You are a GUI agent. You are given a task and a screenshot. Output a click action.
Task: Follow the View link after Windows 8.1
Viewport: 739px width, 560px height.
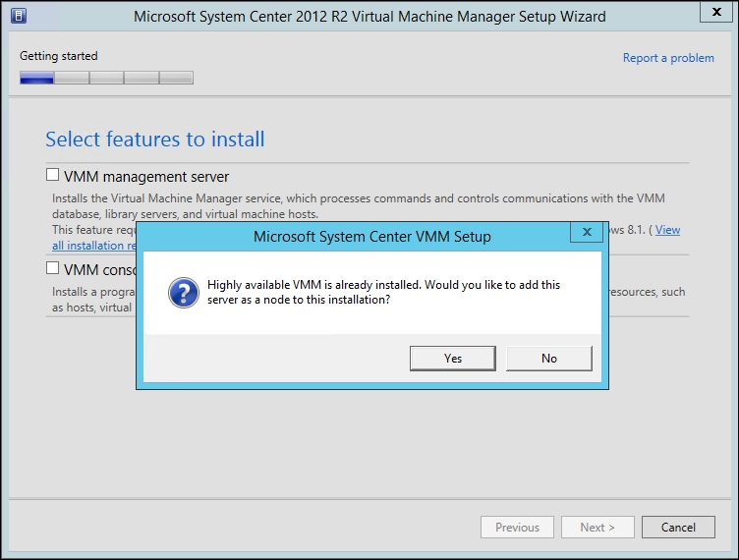(667, 230)
